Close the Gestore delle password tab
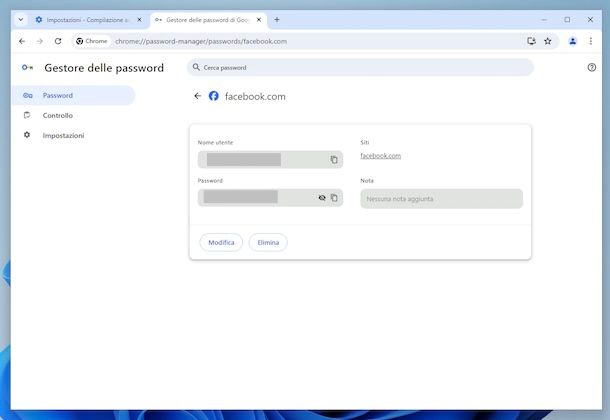The height and width of the screenshot is (420, 610). [x=259, y=19]
